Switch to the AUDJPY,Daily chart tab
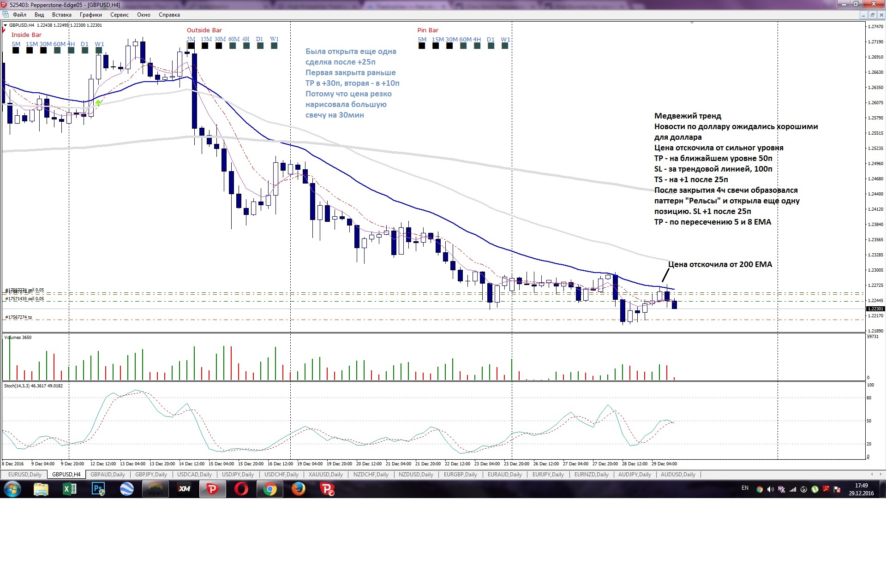 [x=635, y=475]
